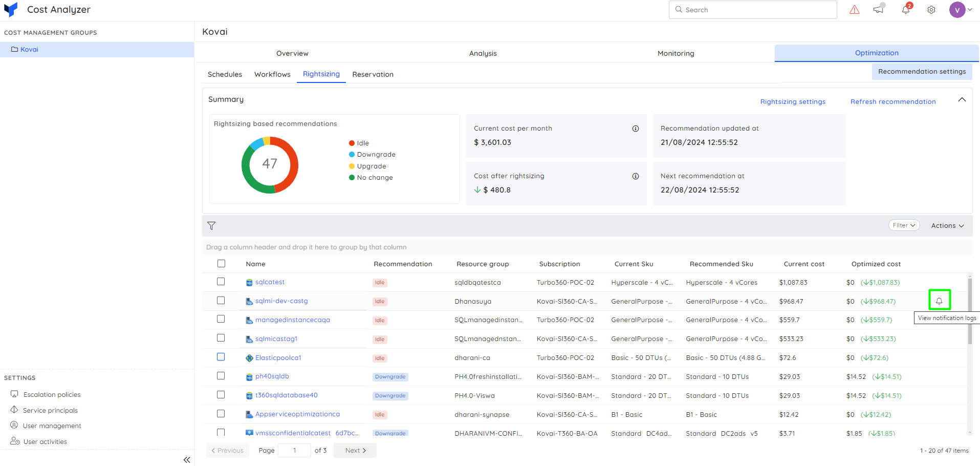Screen dimensions: 980x466
Task: Click Refresh recommendation link
Action: 893,102
